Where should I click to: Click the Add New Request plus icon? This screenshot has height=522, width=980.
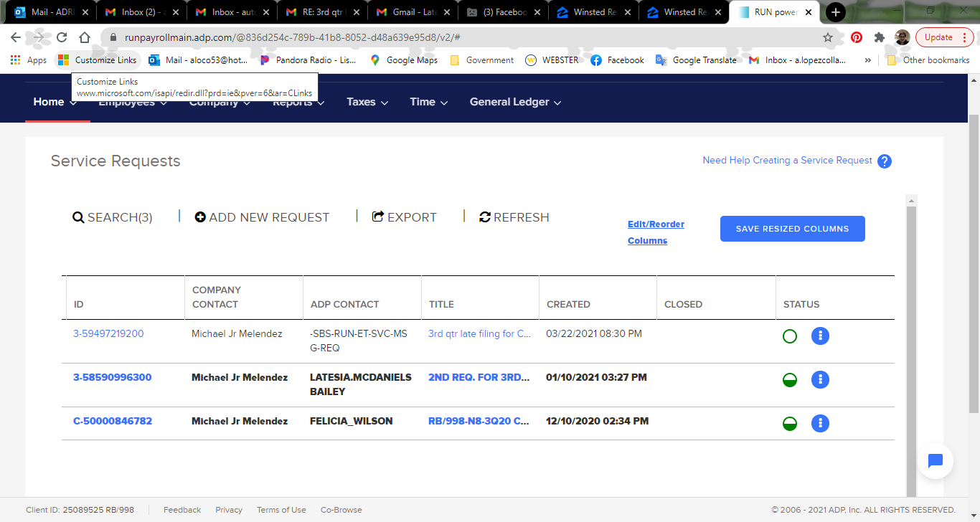tap(200, 217)
